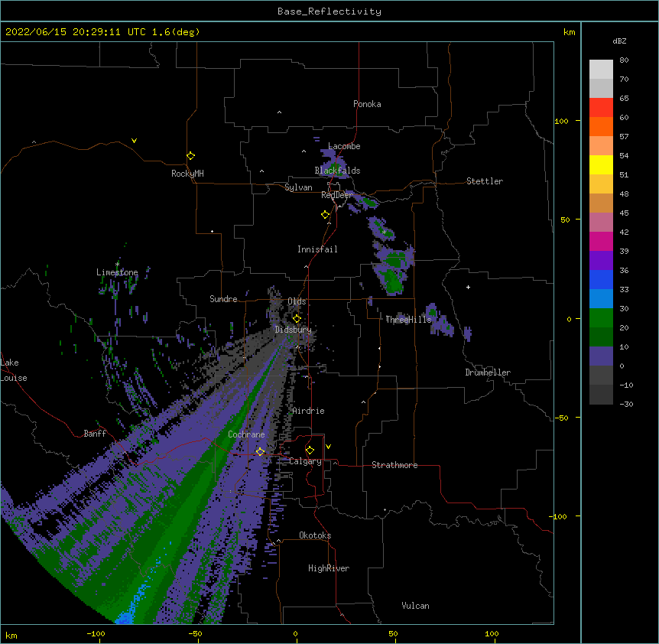Click the Didsbury label

point(294,330)
